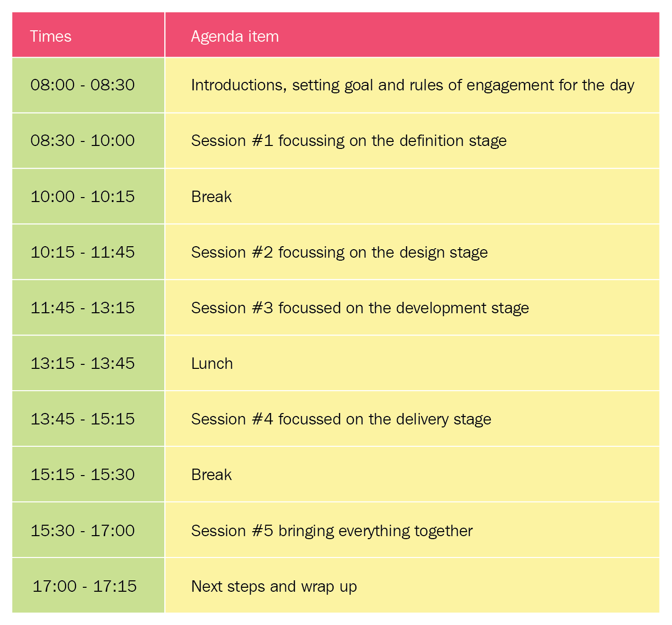Click the afternoon Break agenda item

click(x=211, y=475)
